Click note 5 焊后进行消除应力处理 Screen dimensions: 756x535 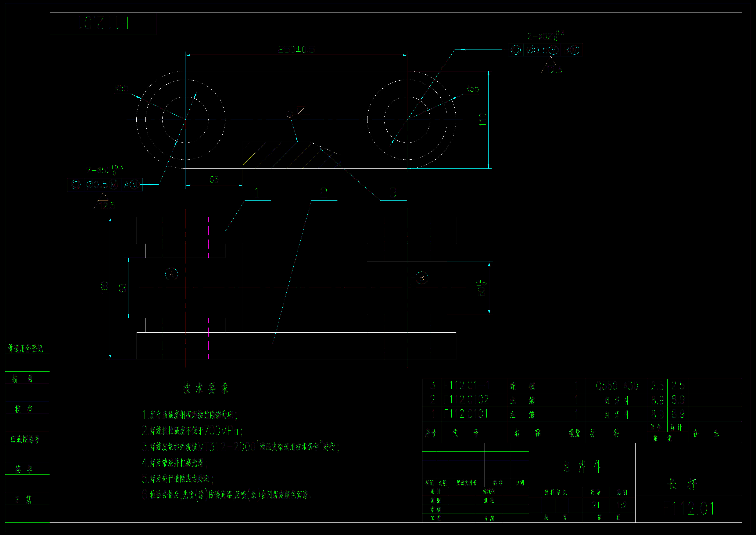(x=178, y=479)
